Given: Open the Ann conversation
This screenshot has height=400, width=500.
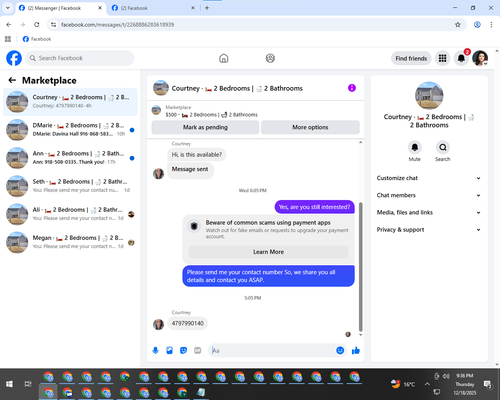Looking at the screenshot, I should pos(70,158).
